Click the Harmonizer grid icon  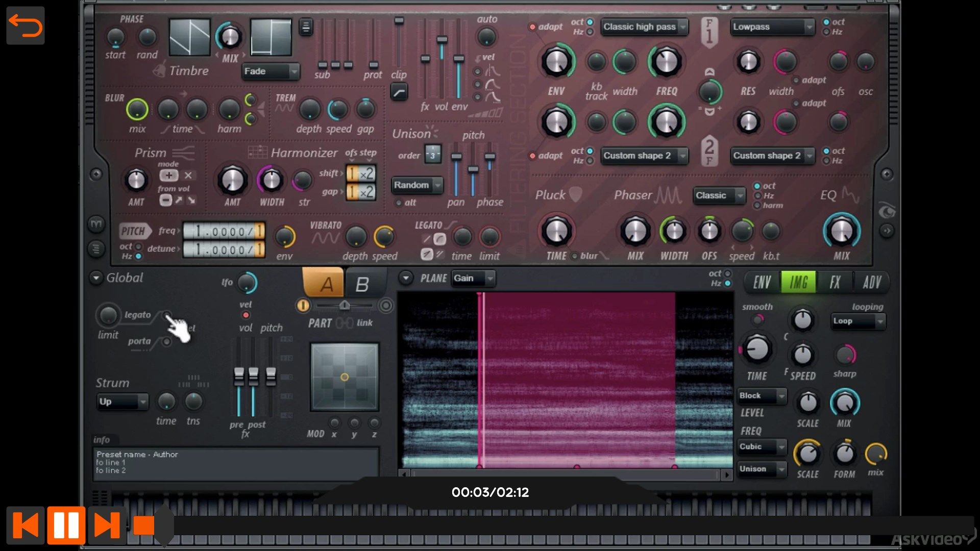[258, 152]
